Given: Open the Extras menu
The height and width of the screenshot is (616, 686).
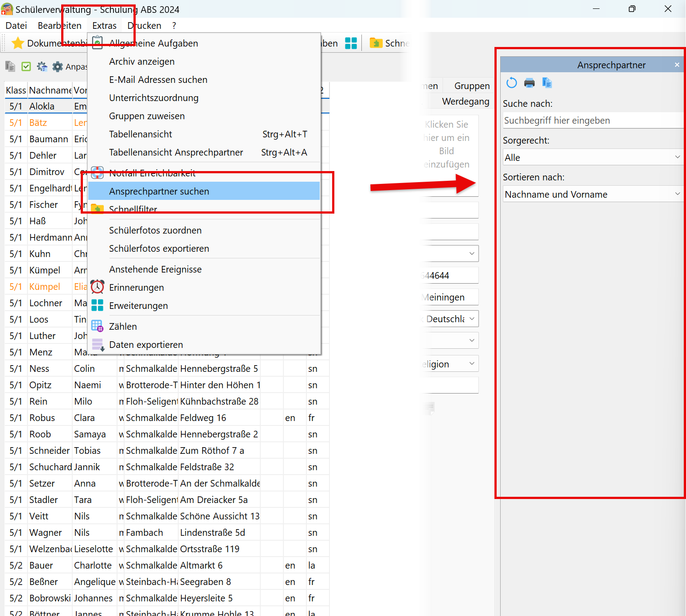Looking at the screenshot, I should pos(104,26).
